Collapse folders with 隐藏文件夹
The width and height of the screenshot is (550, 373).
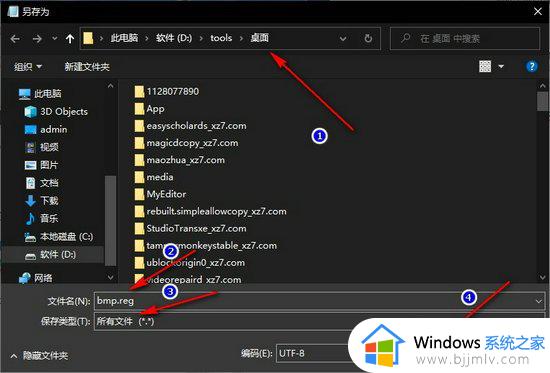click(x=39, y=356)
